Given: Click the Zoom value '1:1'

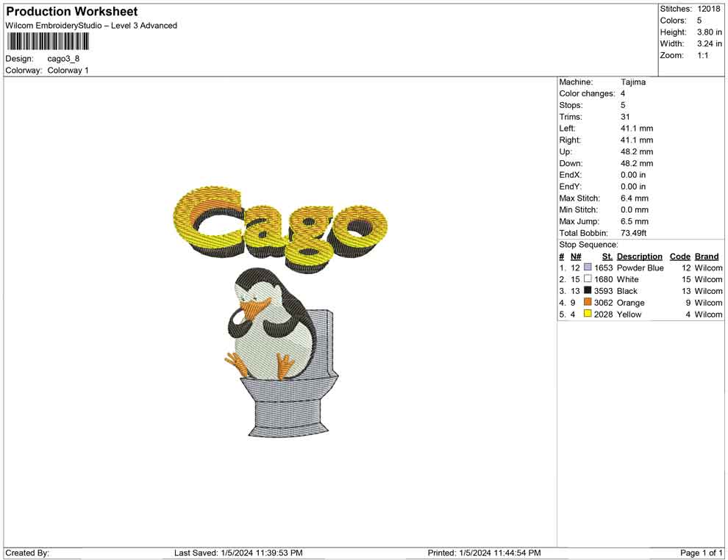Looking at the screenshot, I should click(x=703, y=55).
